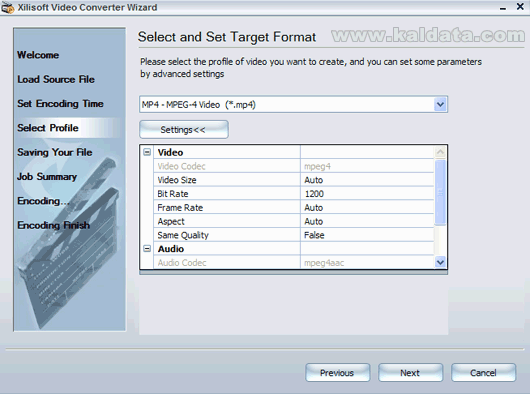Select the Frame Rate property row
Screen dimensions: 530x394
point(293,208)
